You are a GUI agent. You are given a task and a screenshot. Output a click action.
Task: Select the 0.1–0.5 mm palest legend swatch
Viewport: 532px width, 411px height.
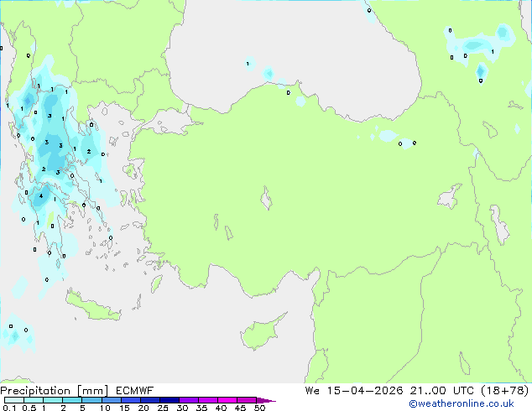[x=14, y=400]
